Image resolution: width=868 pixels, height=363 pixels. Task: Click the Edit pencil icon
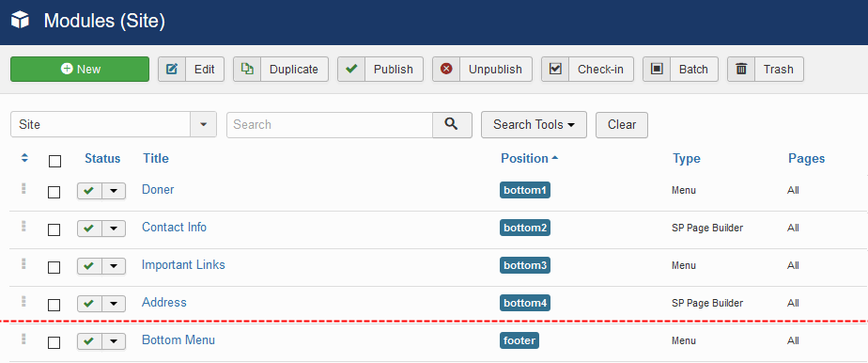coord(172,70)
